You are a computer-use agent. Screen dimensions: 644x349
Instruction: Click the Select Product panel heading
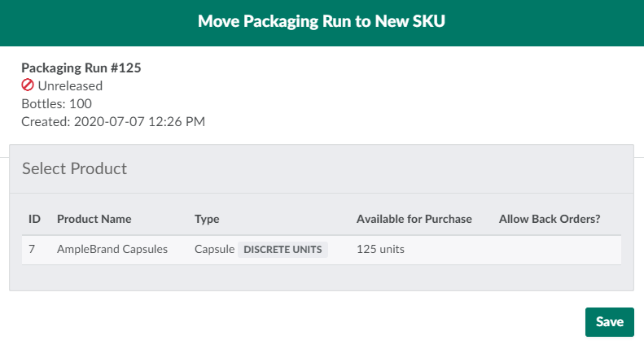[74, 169]
